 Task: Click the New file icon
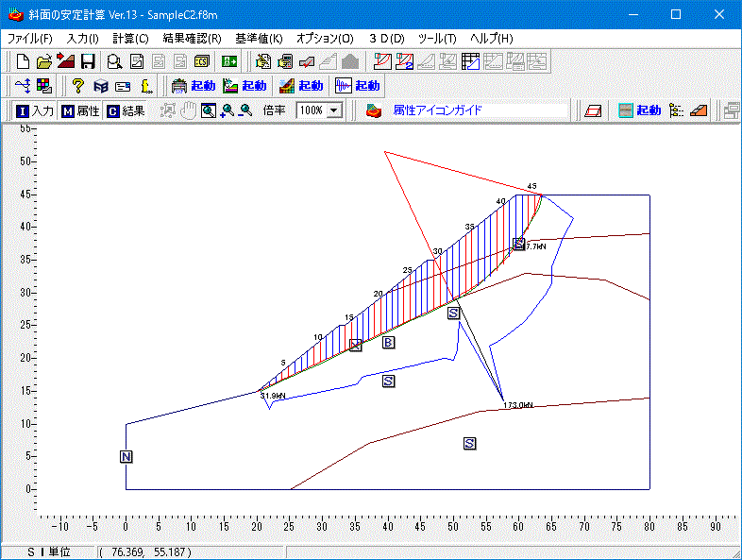(24, 62)
